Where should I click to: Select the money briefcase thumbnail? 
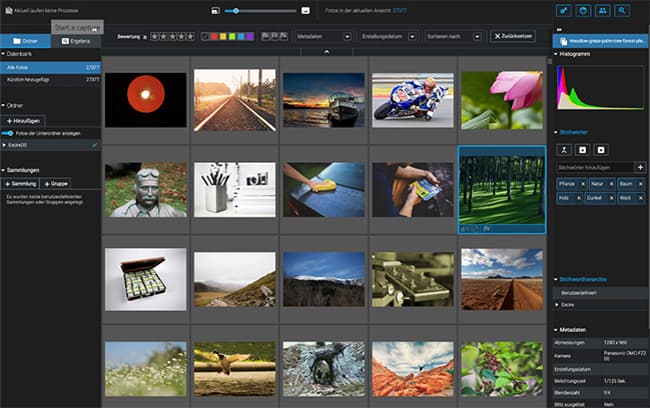(x=146, y=279)
